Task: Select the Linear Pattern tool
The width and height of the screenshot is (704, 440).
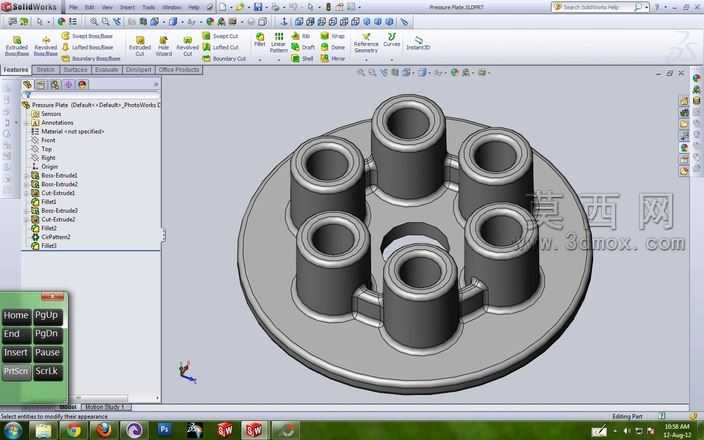Action: click(x=278, y=43)
